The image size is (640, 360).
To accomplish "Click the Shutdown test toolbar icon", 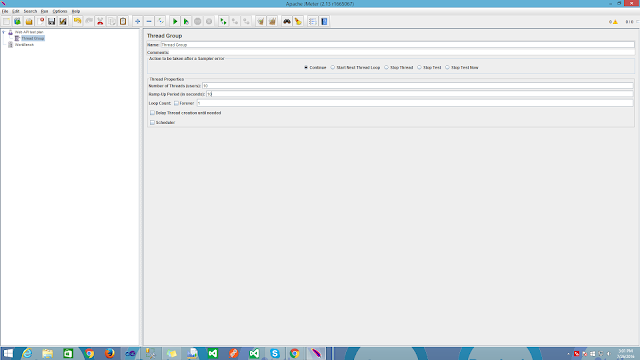I will (209, 21).
